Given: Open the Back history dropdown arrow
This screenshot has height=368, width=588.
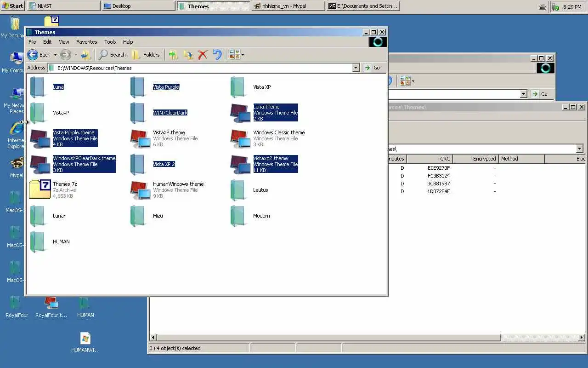Looking at the screenshot, I should [x=55, y=55].
